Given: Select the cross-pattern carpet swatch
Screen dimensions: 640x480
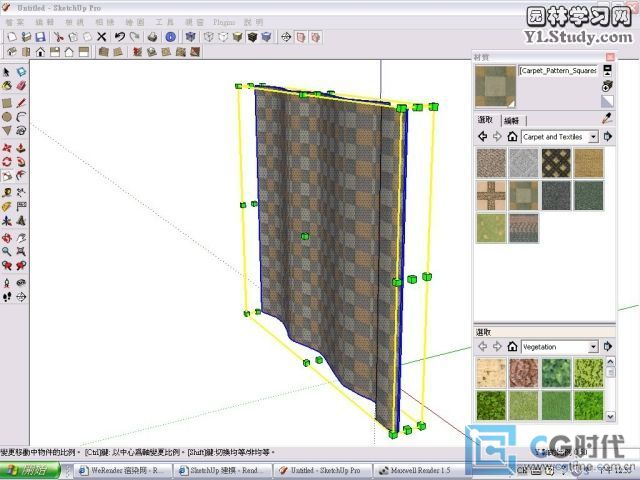Looking at the screenshot, I should pyautogui.click(x=491, y=196).
